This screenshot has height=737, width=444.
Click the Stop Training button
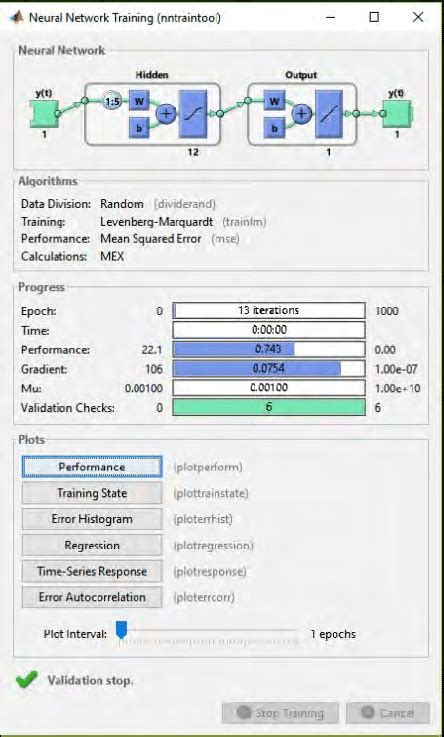pos(280,713)
